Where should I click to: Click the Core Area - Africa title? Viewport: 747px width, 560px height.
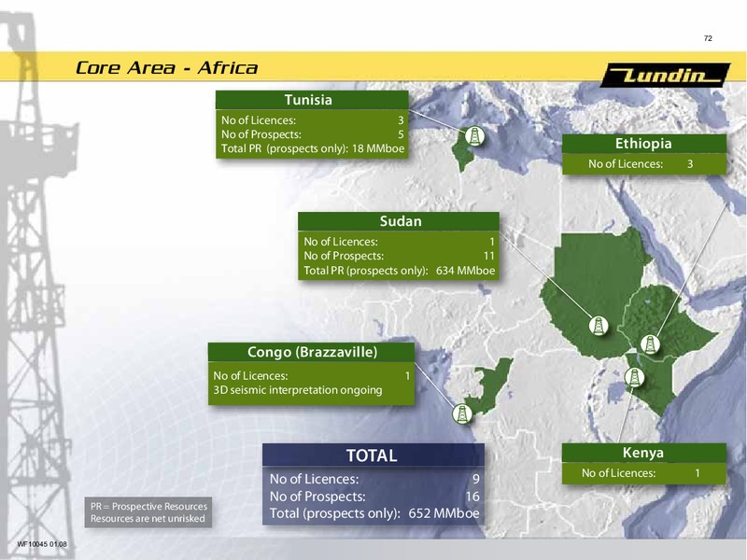(x=166, y=67)
